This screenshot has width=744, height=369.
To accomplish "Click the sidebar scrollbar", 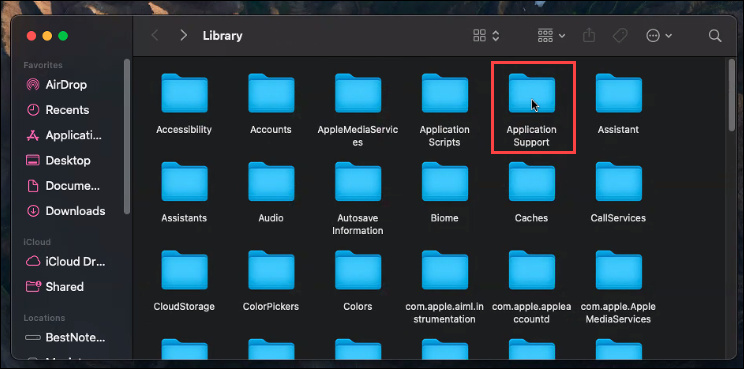I will (x=127, y=137).
